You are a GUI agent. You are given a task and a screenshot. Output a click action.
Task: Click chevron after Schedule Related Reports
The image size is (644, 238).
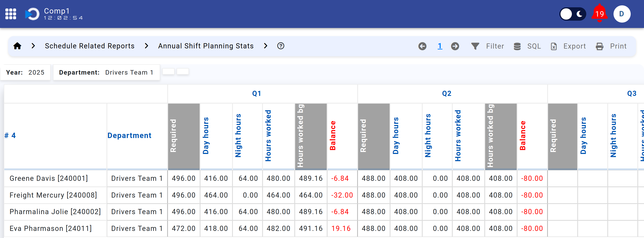coord(146,46)
